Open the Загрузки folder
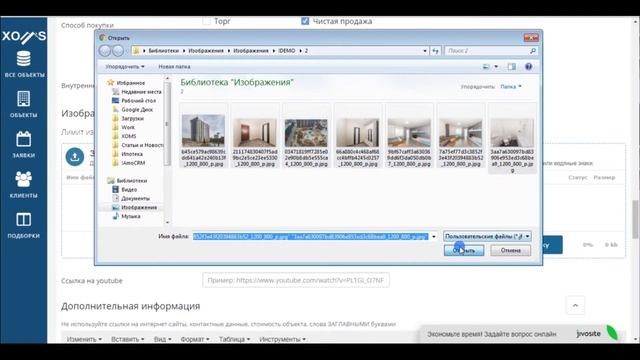Image resolution: width=640 pixels, height=360 pixels. click(x=128, y=118)
